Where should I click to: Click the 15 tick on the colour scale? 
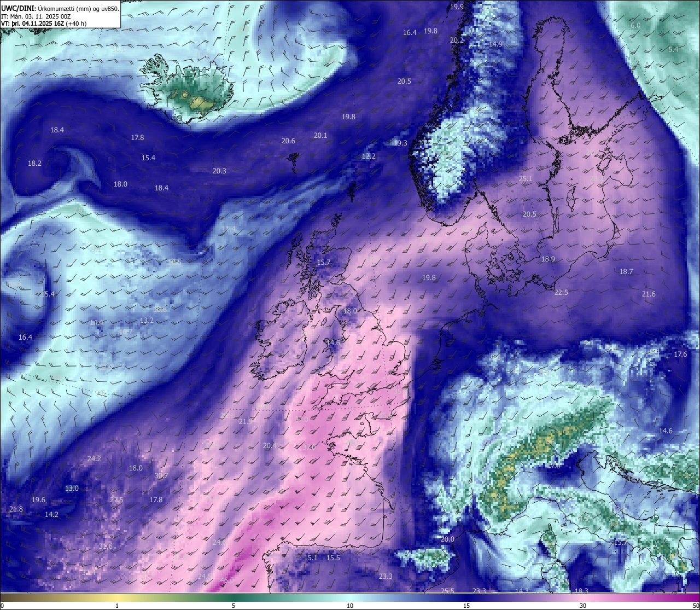466,606
